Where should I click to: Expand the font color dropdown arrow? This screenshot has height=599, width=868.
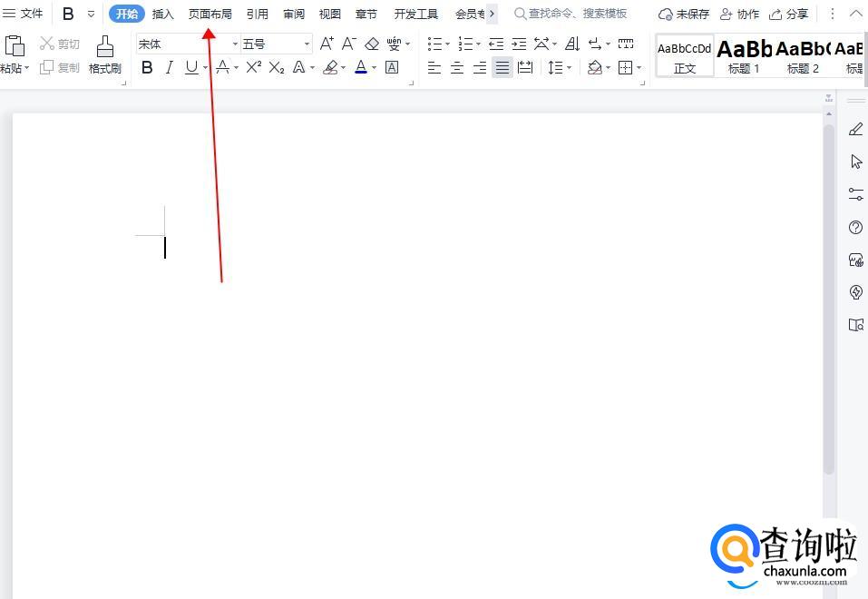[x=375, y=67]
